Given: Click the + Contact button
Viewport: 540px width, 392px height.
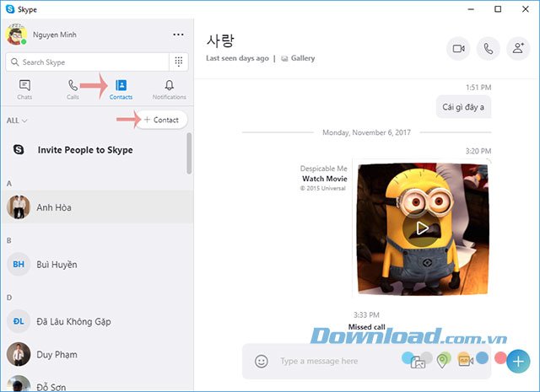Looking at the screenshot, I should pos(161,120).
